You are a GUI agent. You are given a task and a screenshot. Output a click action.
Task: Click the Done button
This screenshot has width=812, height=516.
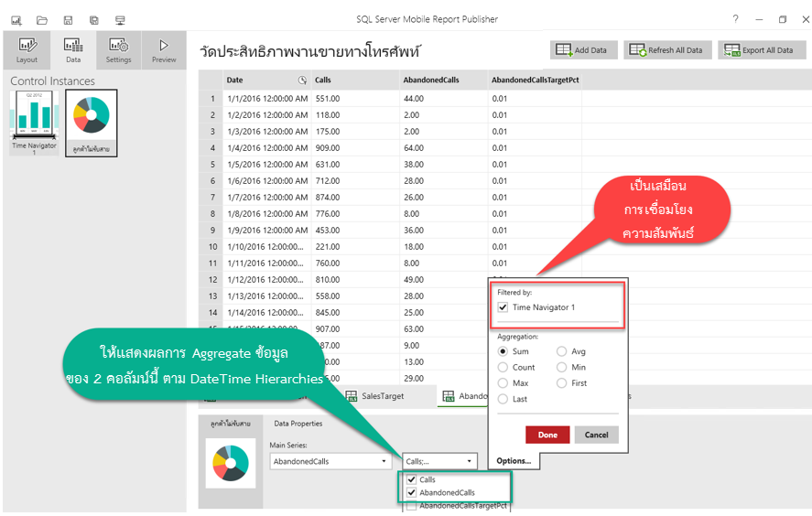click(x=547, y=435)
